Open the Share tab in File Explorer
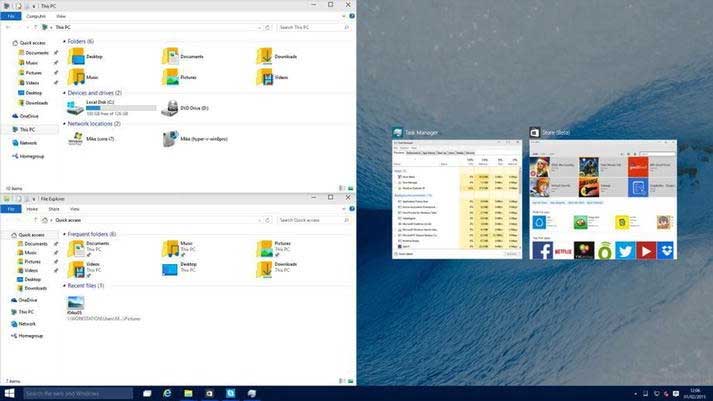The width and height of the screenshot is (713, 401). (54, 209)
